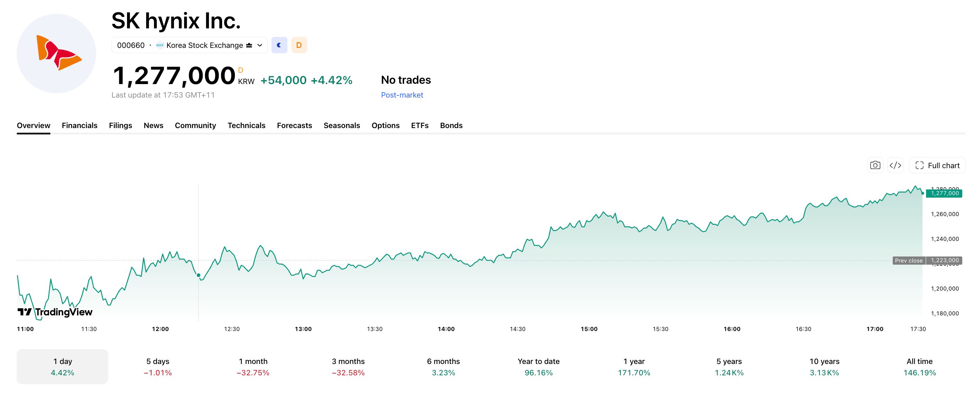Image resolution: width=980 pixels, height=403 pixels.
Task: Choose the Year to date range
Action: [x=539, y=366]
